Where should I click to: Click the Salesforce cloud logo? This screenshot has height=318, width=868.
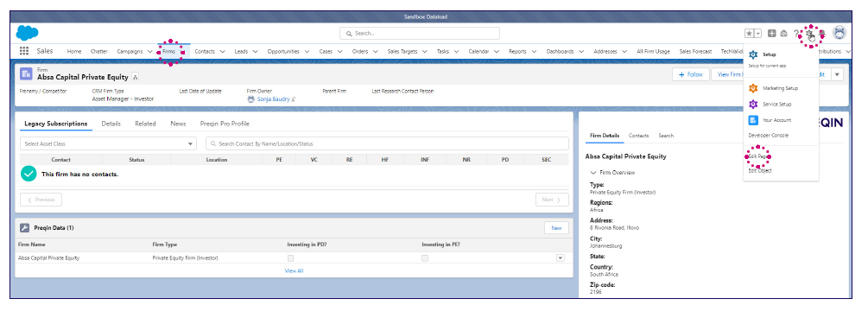[27, 33]
